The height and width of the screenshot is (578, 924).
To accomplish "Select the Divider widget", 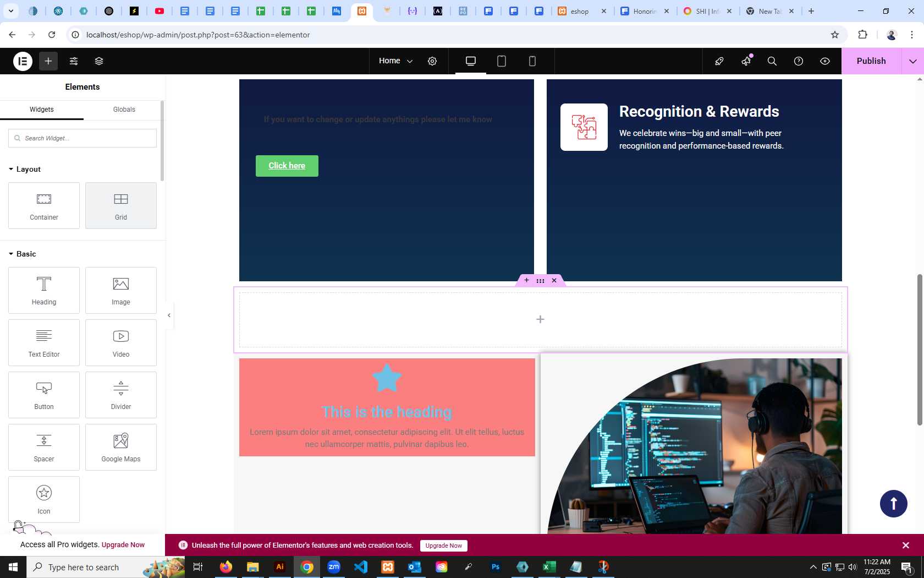I will [x=121, y=395].
